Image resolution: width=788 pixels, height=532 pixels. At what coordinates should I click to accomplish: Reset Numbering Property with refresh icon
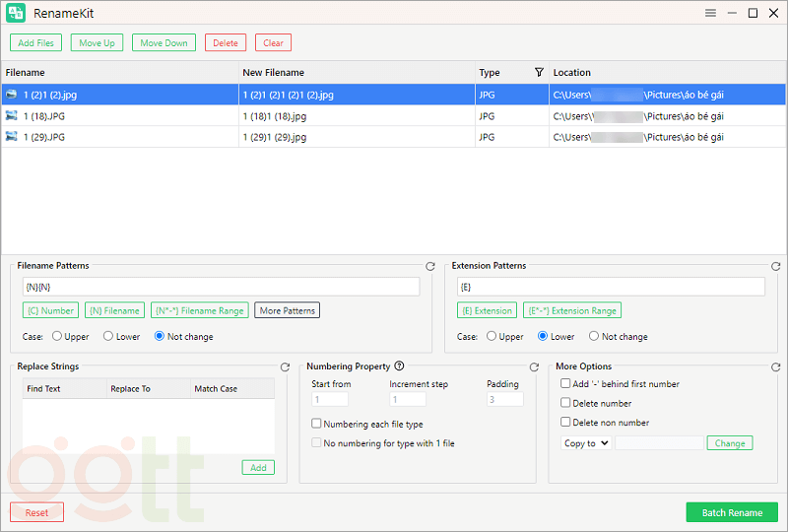pyautogui.click(x=534, y=367)
